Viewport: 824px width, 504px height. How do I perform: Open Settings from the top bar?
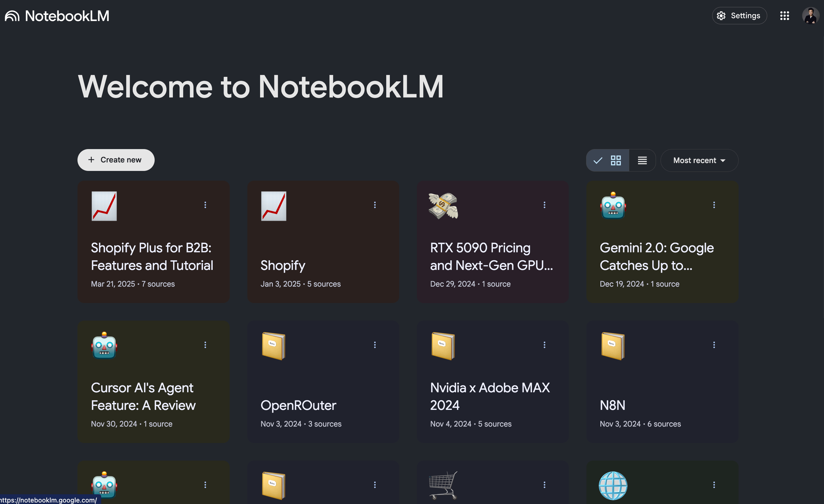739,16
